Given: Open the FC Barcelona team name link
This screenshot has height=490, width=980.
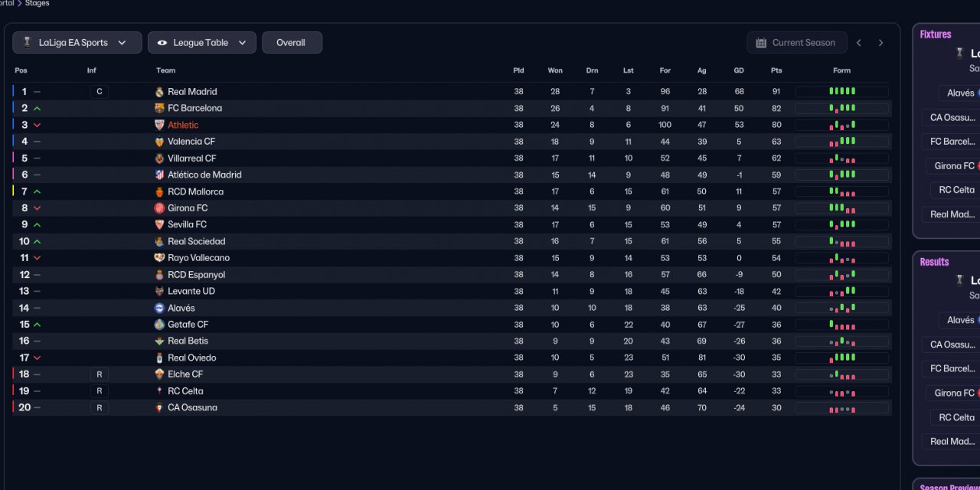Looking at the screenshot, I should 195,109.
